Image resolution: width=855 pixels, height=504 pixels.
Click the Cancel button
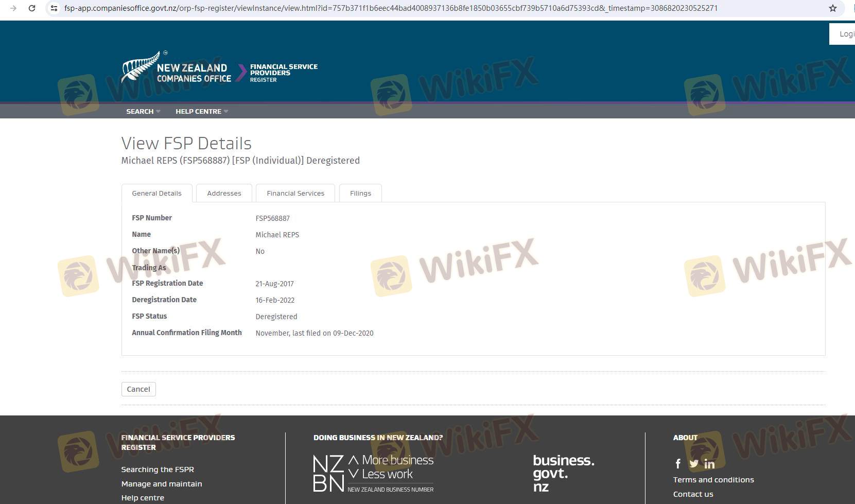point(138,389)
